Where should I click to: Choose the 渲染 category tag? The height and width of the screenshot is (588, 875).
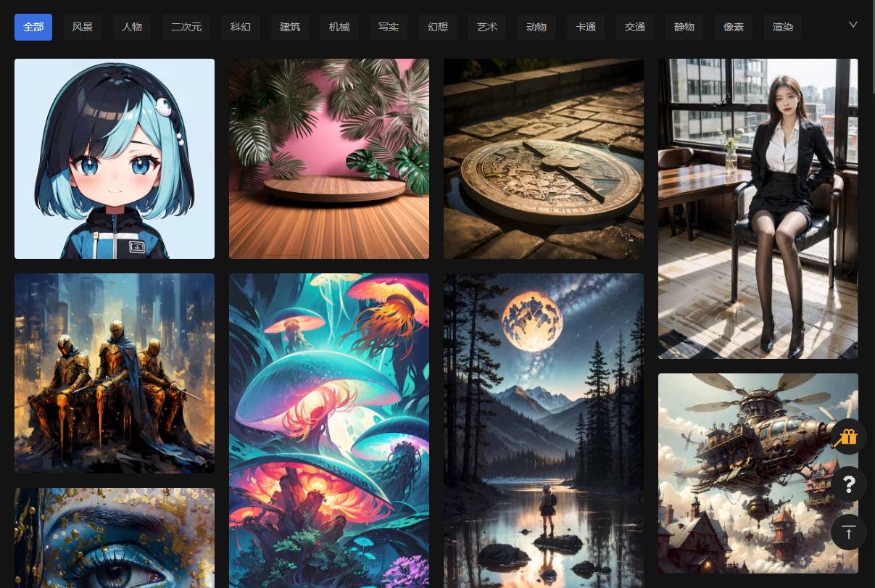tap(783, 28)
